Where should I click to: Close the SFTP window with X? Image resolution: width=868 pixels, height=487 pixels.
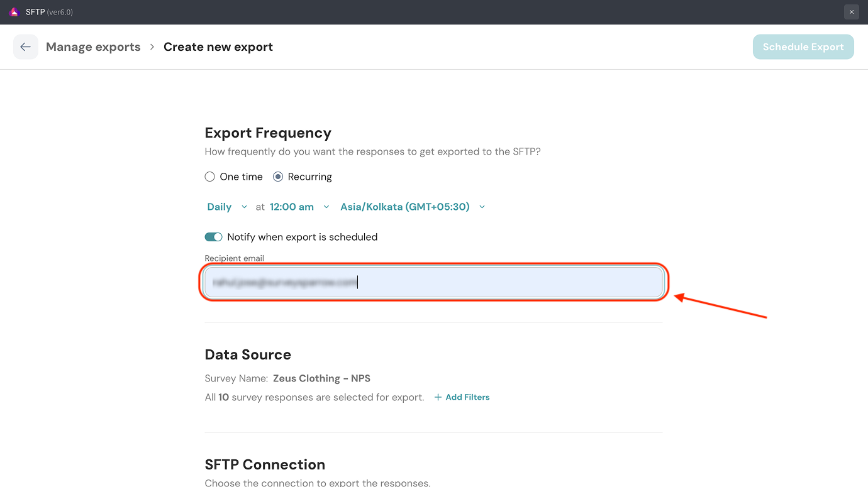(851, 12)
